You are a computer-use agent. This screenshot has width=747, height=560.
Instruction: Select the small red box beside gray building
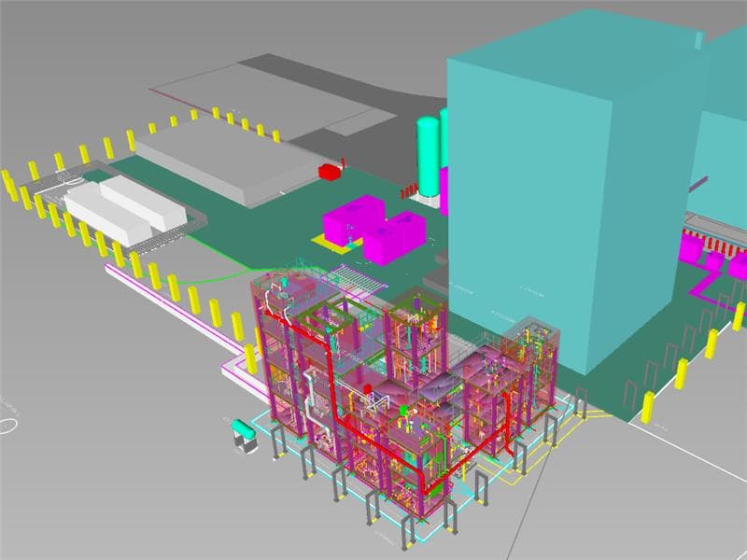[x=329, y=172]
